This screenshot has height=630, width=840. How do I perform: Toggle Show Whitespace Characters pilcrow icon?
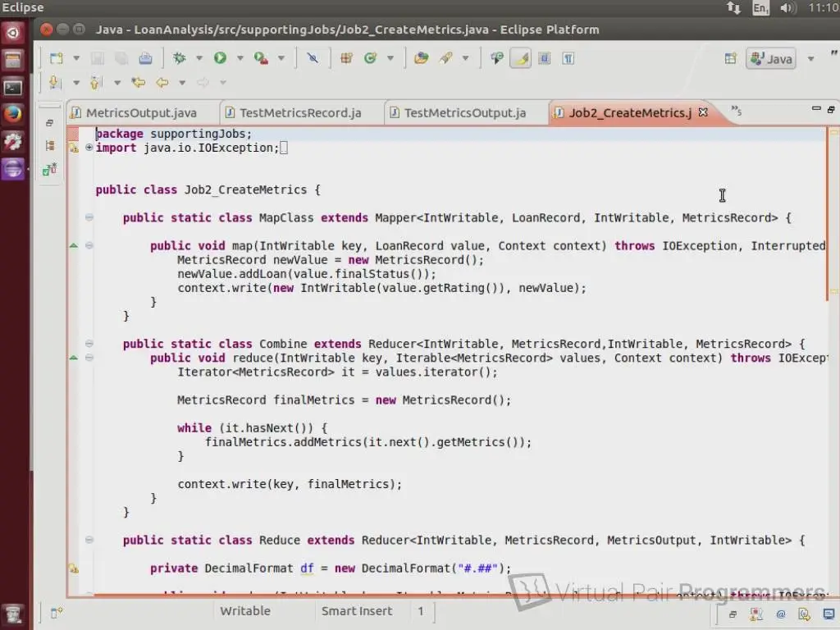click(568, 58)
